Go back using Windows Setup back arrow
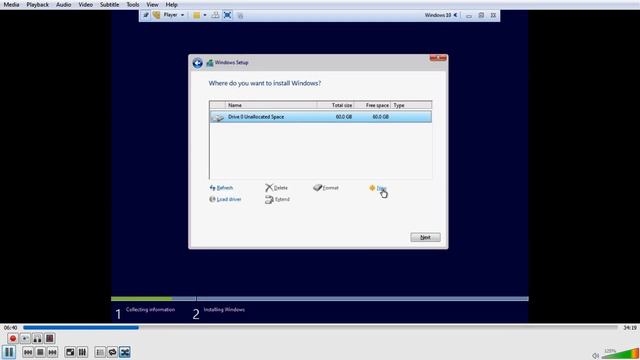640x360 pixels. pos(198,63)
